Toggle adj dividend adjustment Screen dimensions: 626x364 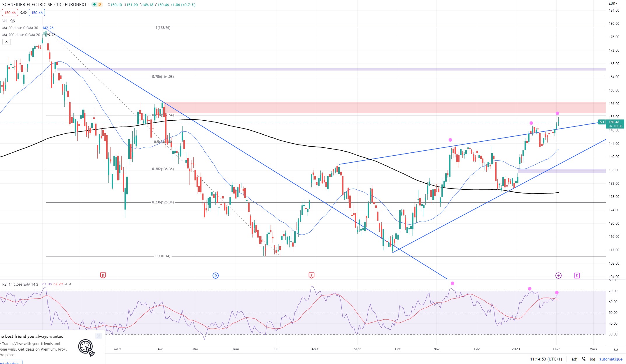[x=574, y=359]
